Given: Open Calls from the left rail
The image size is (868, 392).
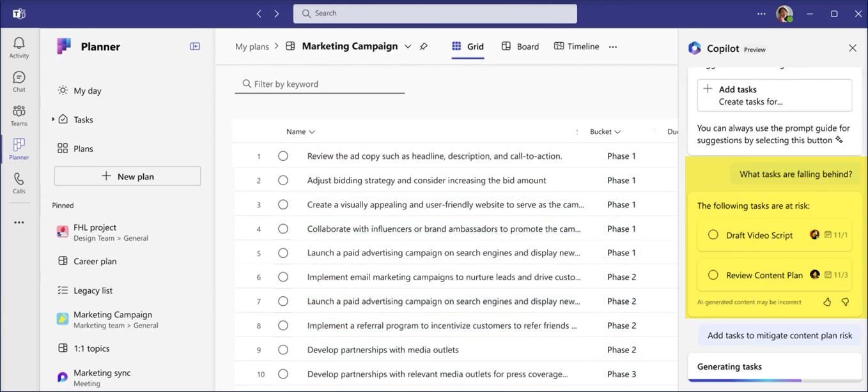Looking at the screenshot, I should click(19, 183).
